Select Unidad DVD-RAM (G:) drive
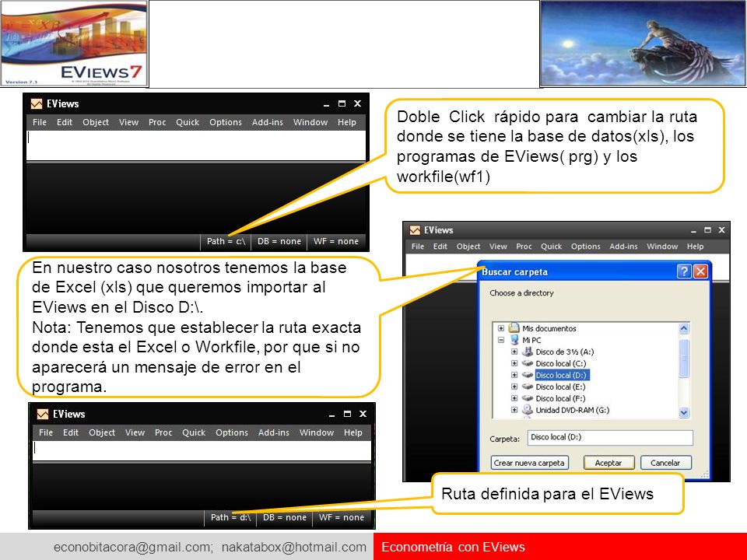The image size is (747, 560). 573,410
